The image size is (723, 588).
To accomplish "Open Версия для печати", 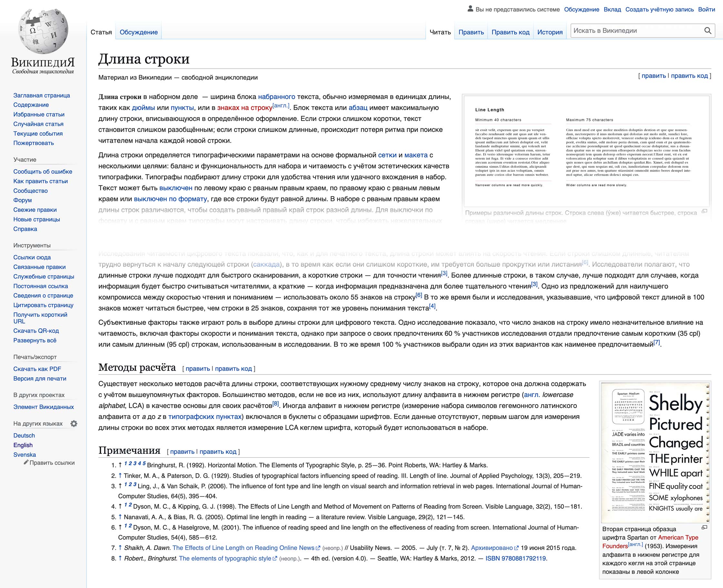I will point(40,378).
